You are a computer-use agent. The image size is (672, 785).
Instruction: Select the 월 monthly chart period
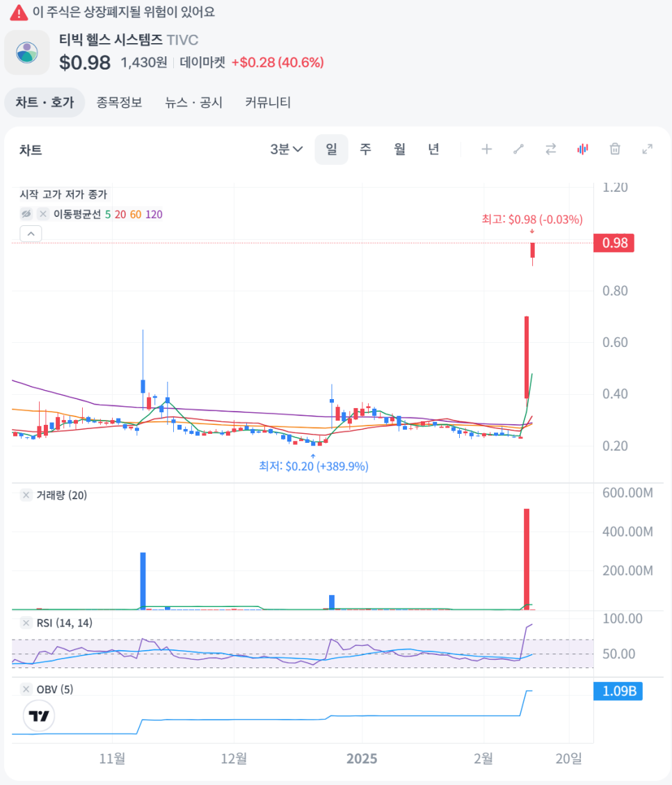[x=399, y=149]
